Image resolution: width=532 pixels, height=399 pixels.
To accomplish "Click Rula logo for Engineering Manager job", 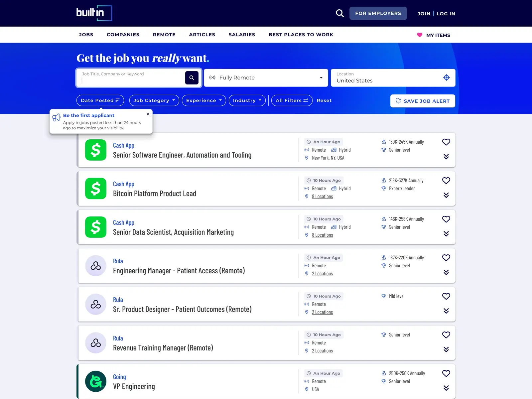I will click(x=96, y=266).
